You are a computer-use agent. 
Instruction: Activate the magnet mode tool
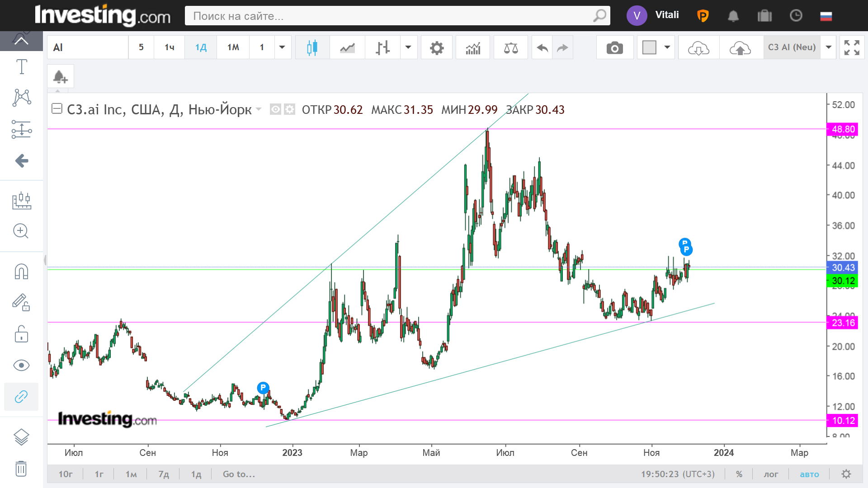(x=21, y=272)
